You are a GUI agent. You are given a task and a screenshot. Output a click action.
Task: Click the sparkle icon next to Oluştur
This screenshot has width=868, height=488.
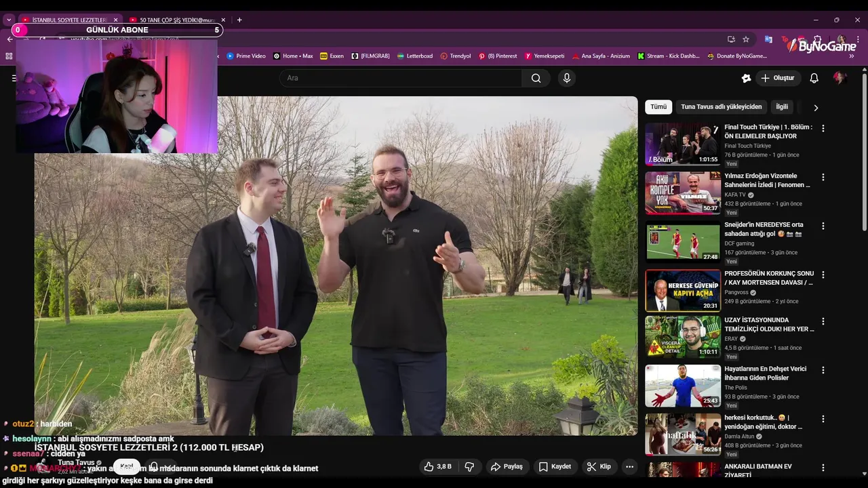[x=746, y=78]
